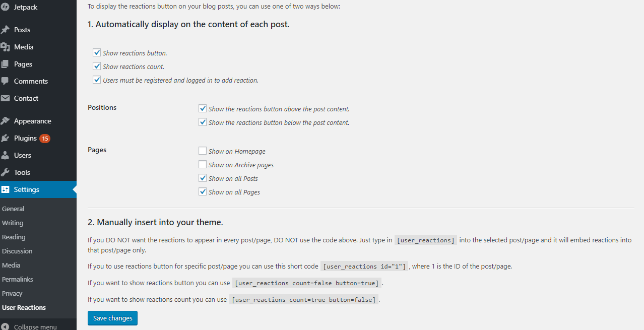The height and width of the screenshot is (330, 644).
Task: Collapse the admin sidebar menu
Action: coord(35,326)
